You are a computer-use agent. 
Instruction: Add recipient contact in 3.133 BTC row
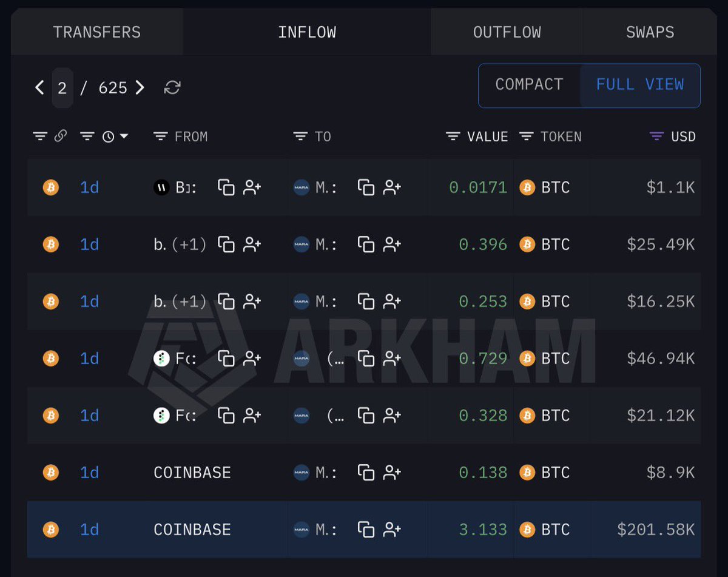(392, 530)
